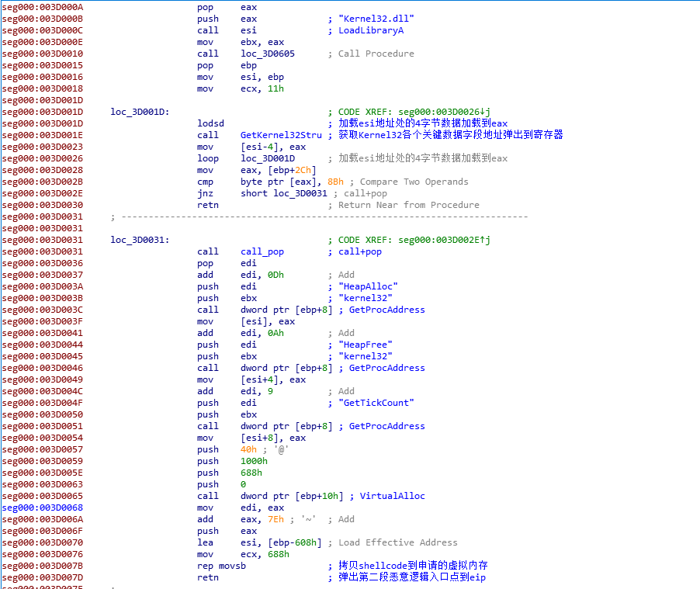Select [esi+8], eax operand

(273, 438)
